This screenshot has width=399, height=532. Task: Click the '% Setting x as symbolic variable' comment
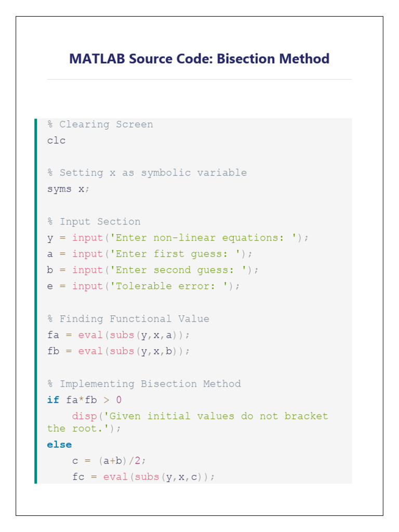tap(147, 172)
